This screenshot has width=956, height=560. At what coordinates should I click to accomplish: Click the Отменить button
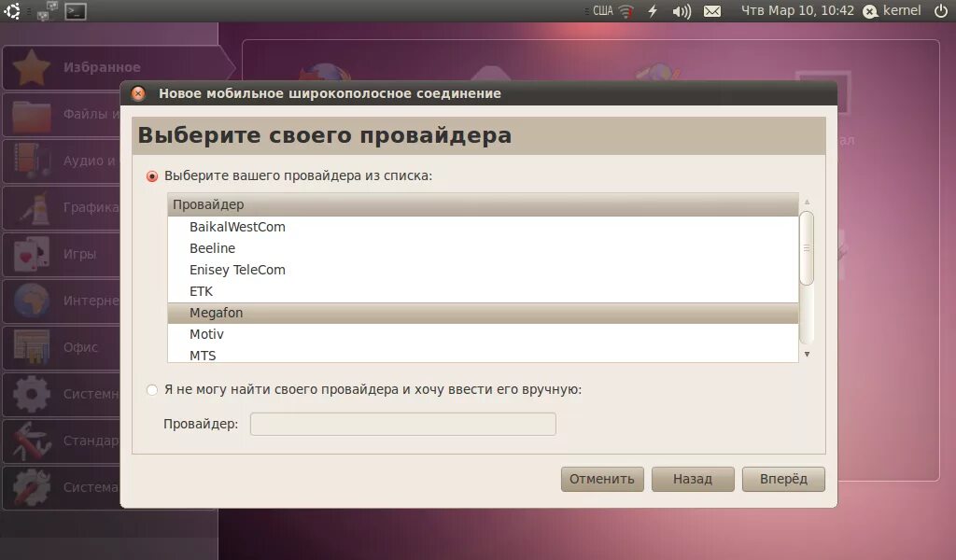point(602,479)
